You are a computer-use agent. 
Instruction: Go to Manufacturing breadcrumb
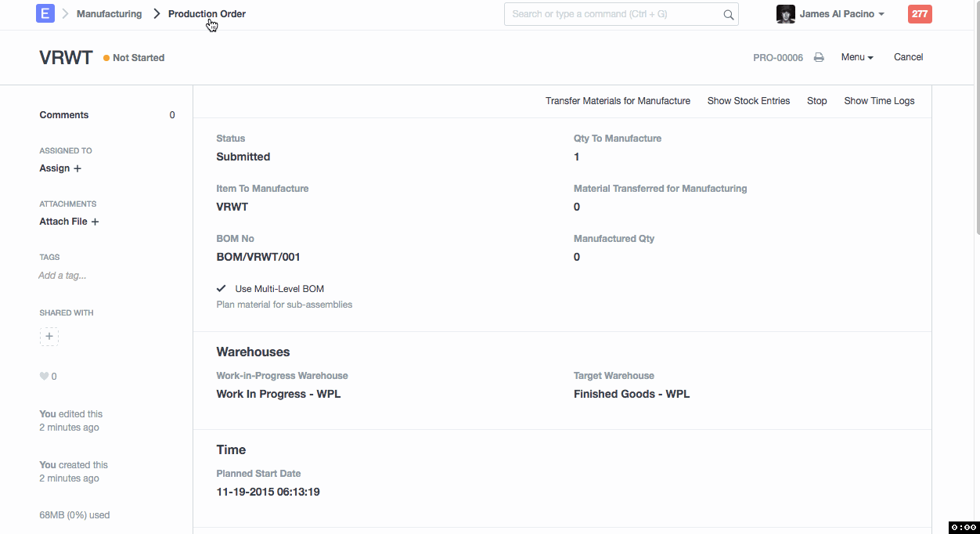click(x=109, y=14)
